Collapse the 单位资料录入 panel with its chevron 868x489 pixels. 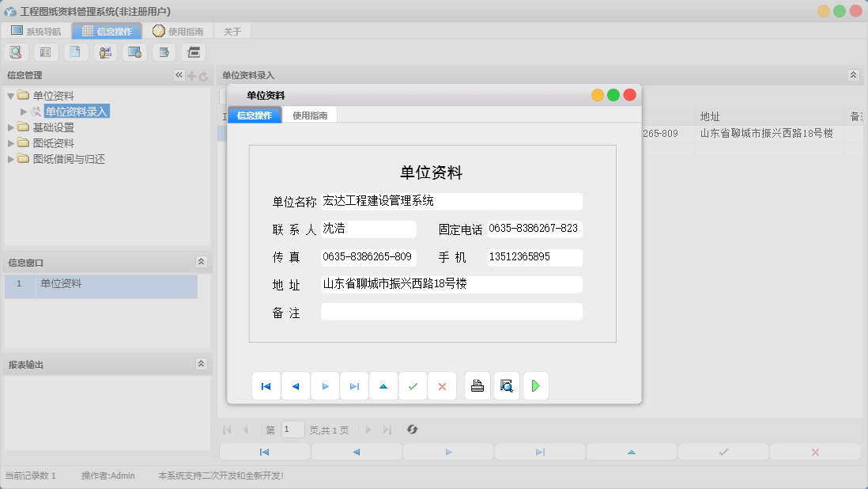point(852,75)
